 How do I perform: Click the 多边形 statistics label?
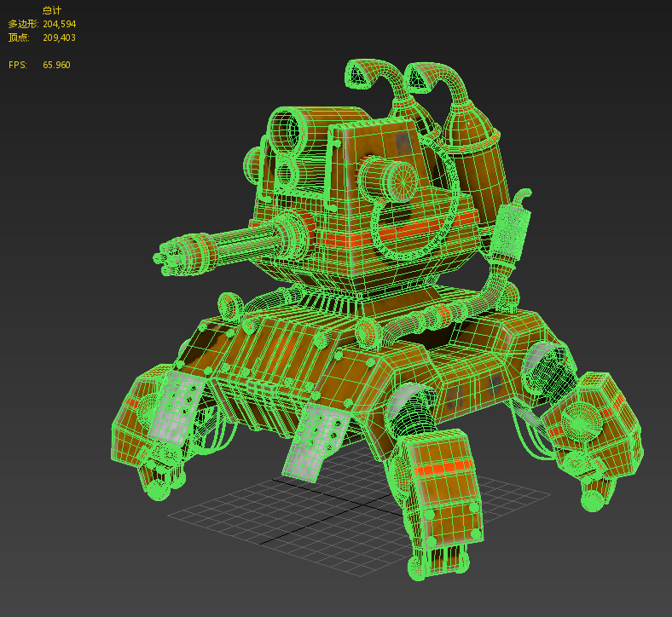[x=23, y=24]
